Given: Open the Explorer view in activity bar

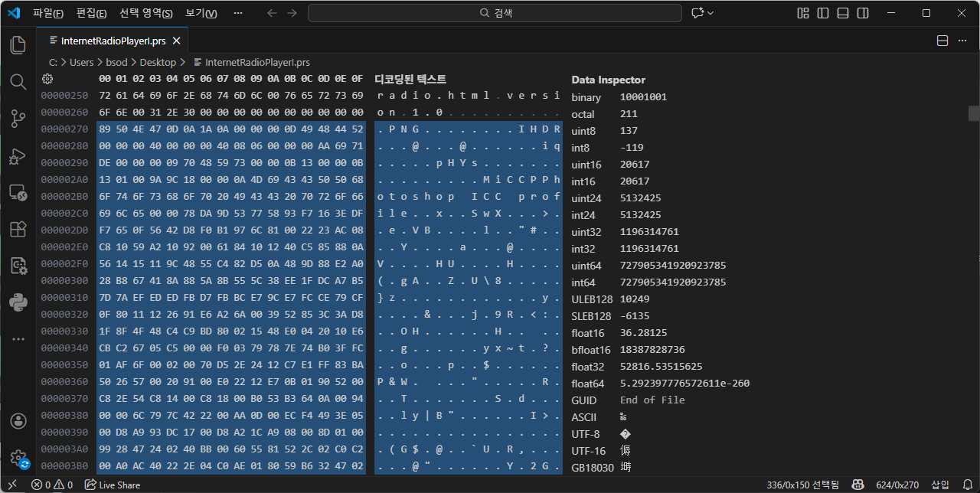Looking at the screenshot, I should pyautogui.click(x=18, y=45).
